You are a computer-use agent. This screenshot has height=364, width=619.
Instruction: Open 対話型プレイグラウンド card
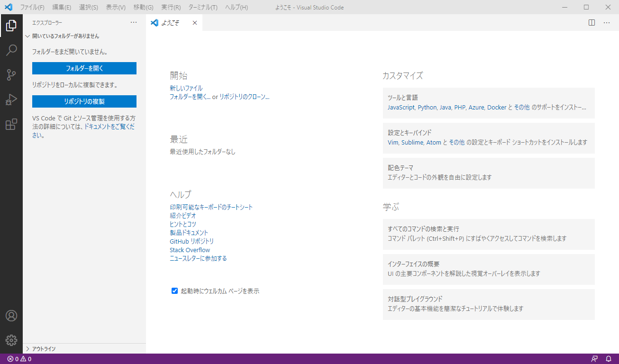click(x=489, y=304)
